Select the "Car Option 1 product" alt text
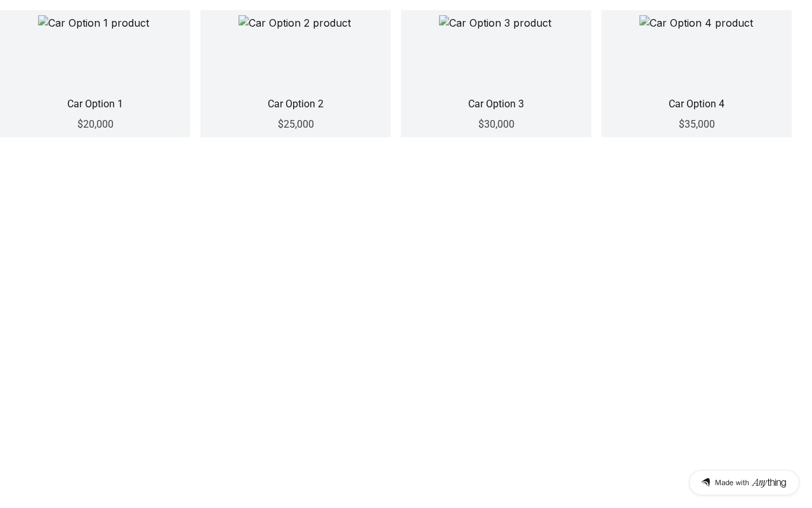812x508 pixels. pos(99,23)
